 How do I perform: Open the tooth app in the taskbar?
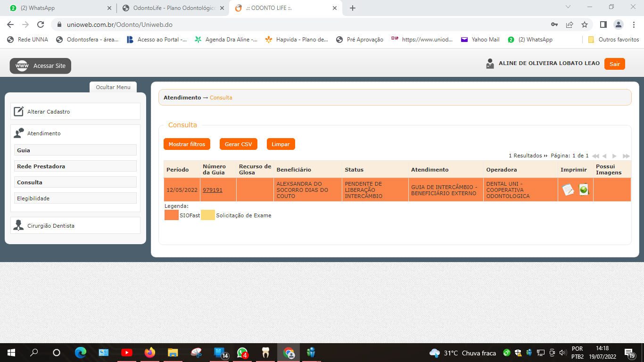tap(265, 353)
